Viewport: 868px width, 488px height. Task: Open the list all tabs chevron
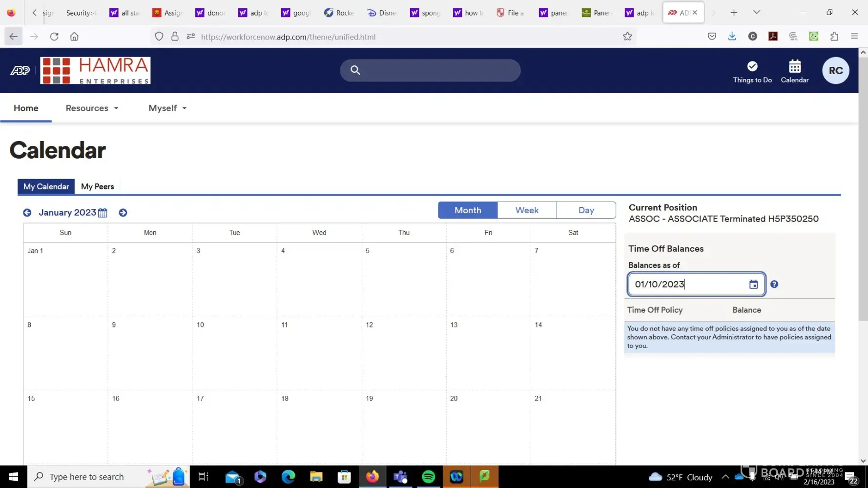point(756,12)
